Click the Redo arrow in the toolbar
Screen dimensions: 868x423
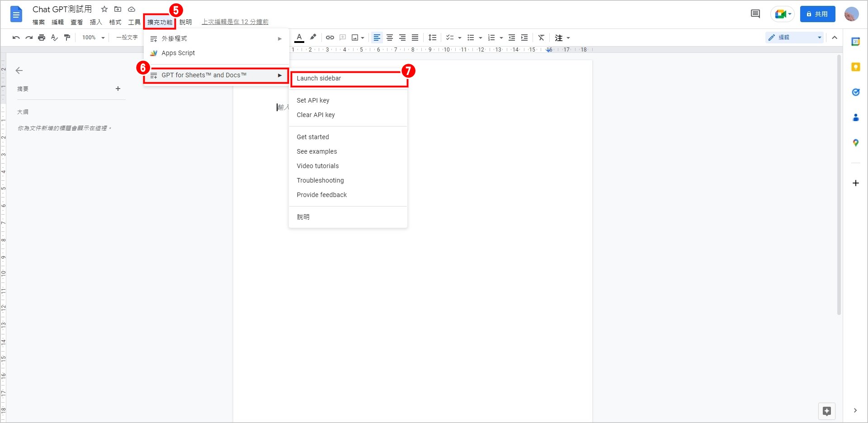(x=29, y=38)
